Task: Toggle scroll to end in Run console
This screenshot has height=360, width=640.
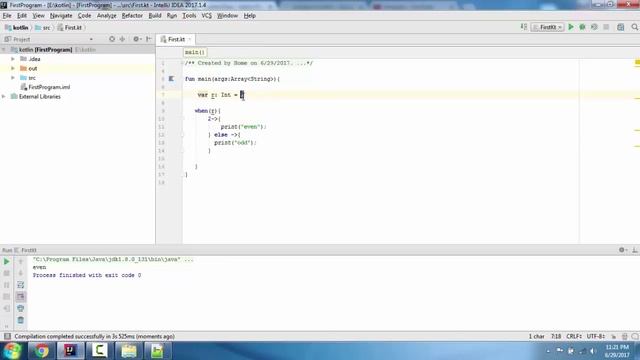Action: click(x=20, y=297)
